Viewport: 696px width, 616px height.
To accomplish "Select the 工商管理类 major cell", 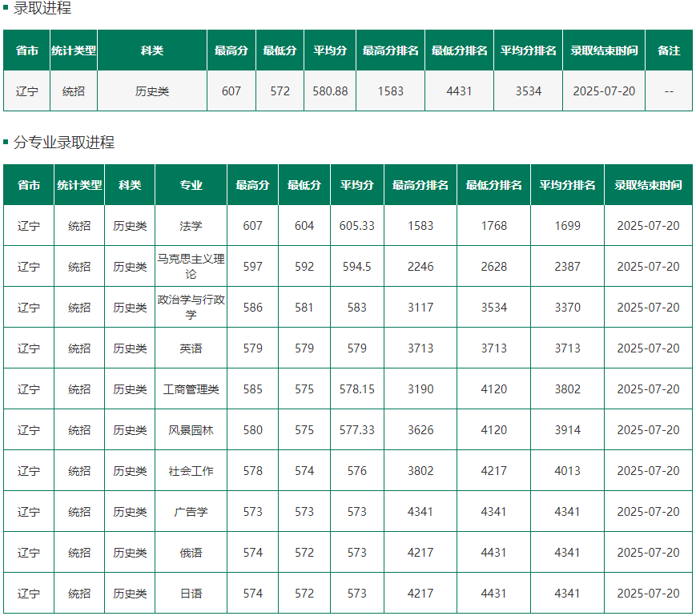I will point(191,389).
